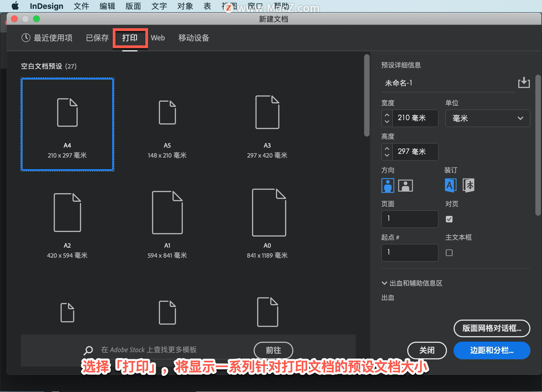The width and height of the screenshot is (542, 392).
Task: Open the Apple menu
Action: tap(15, 6)
